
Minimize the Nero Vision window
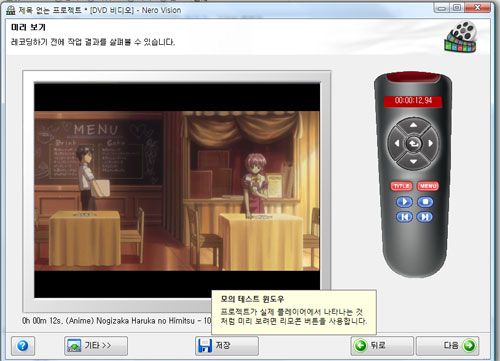coord(442,7)
